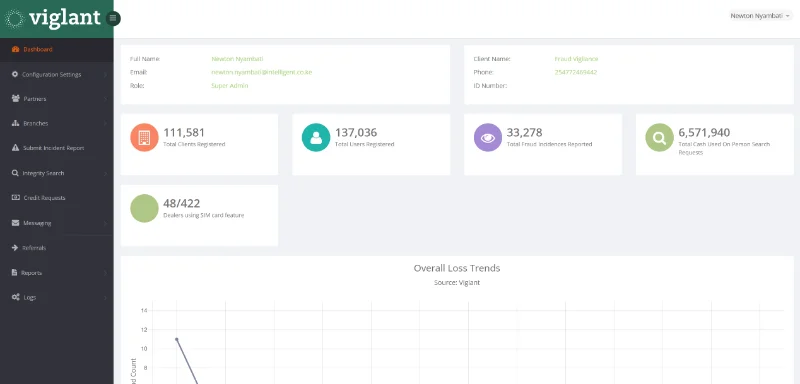Expand the Branches submenu chevron
800x384 pixels.
click(x=106, y=123)
